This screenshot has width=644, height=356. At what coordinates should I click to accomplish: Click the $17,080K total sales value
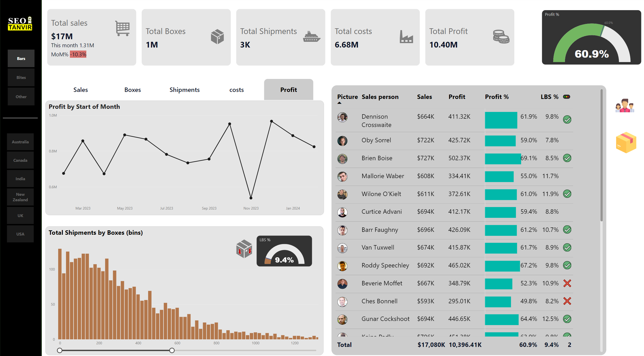(x=431, y=345)
